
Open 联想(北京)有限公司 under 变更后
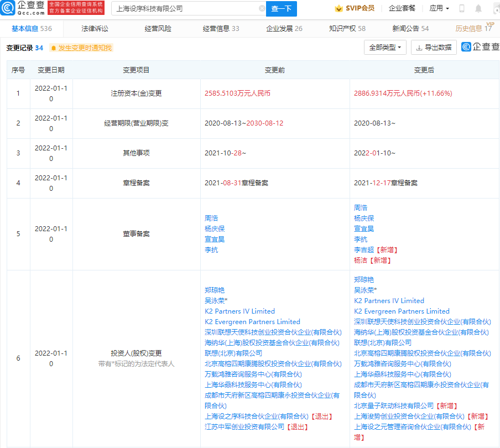(383, 343)
